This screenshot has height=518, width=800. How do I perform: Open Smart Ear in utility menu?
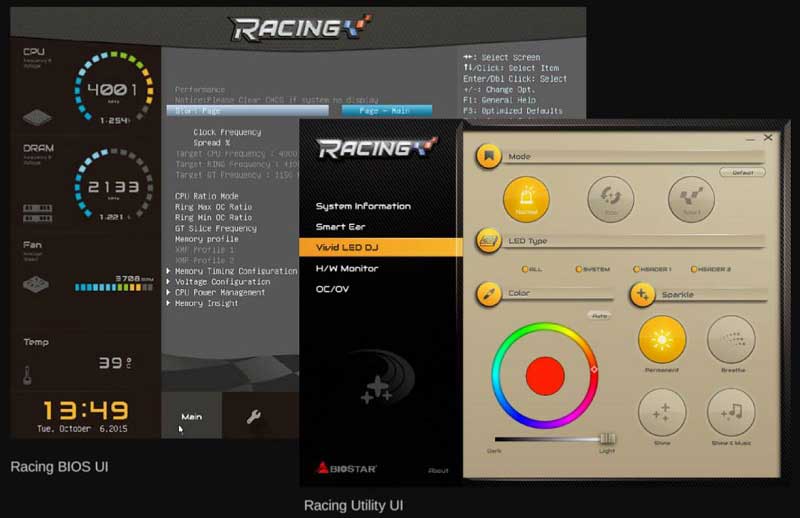click(x=340, y=227)
